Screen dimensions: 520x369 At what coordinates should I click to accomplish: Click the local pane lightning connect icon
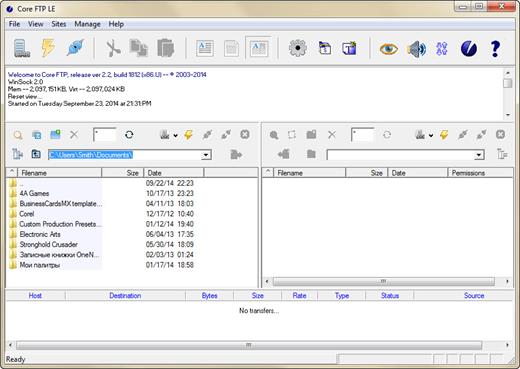(188, 135)
